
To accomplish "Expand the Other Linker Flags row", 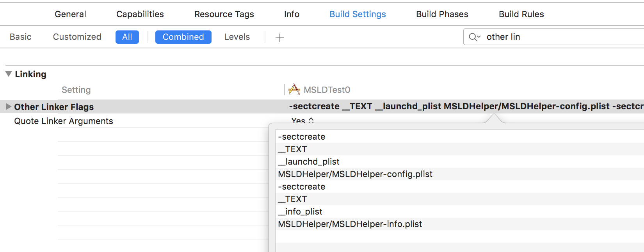I will 8,106.
